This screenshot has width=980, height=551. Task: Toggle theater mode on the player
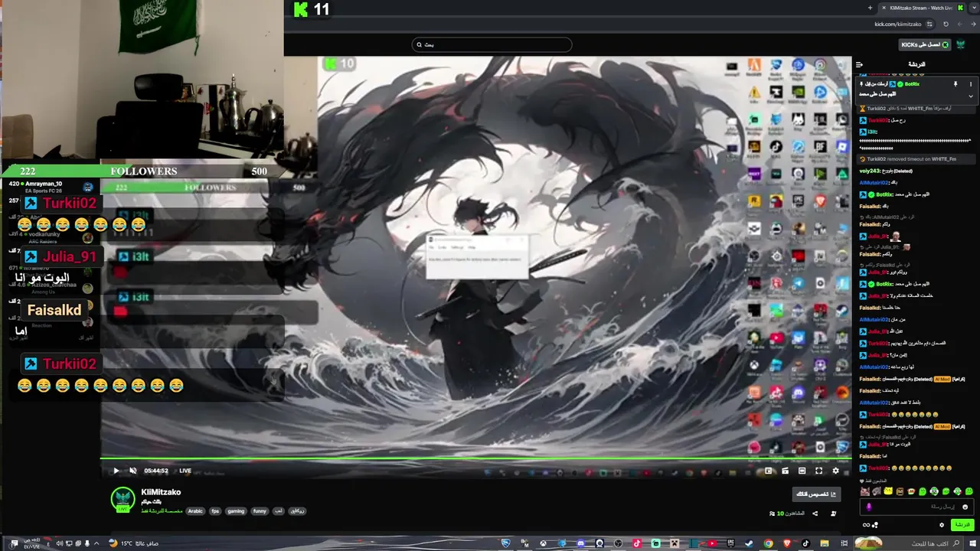click(802, 471)
